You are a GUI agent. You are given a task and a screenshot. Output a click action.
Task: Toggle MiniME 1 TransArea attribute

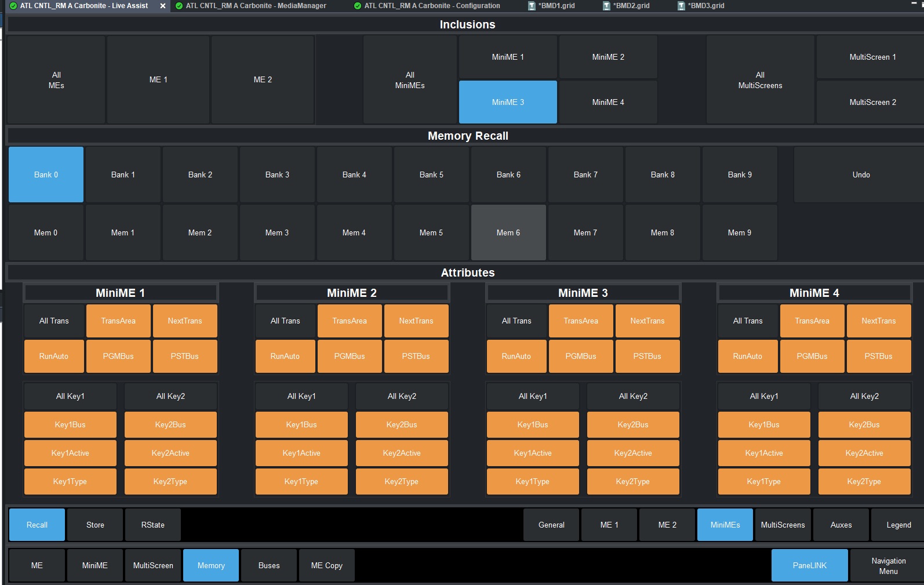tap(118, 321)
